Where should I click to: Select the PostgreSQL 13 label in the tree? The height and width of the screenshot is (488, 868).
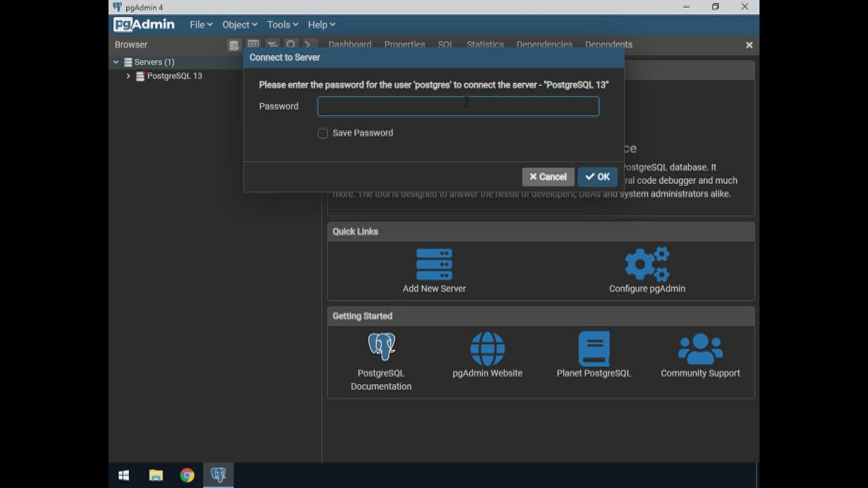pyautogui.click(x=175, y=76)
